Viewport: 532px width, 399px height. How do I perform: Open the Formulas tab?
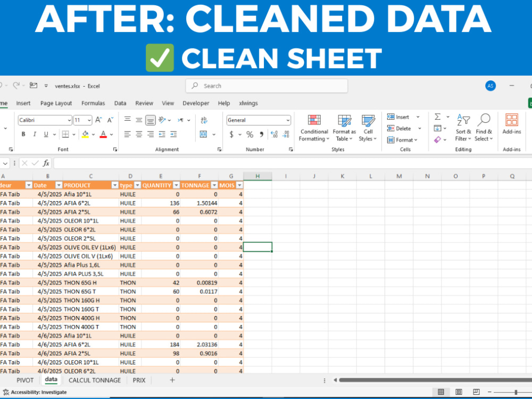[93, 103]
